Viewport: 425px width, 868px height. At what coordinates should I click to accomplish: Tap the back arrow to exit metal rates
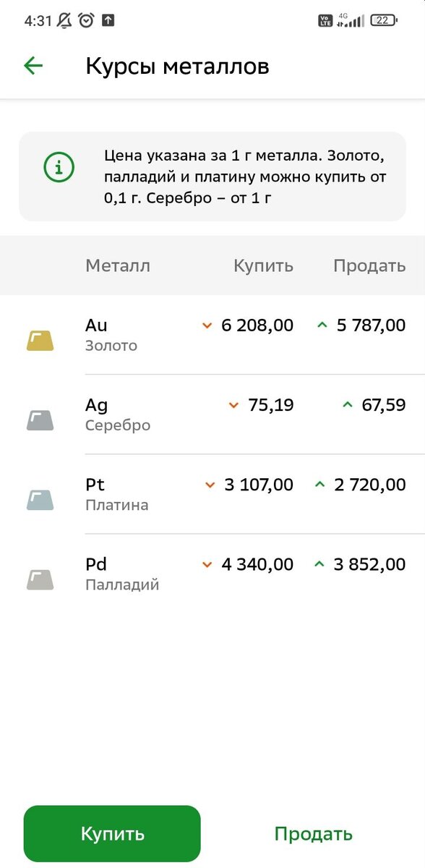click(33, 66)
